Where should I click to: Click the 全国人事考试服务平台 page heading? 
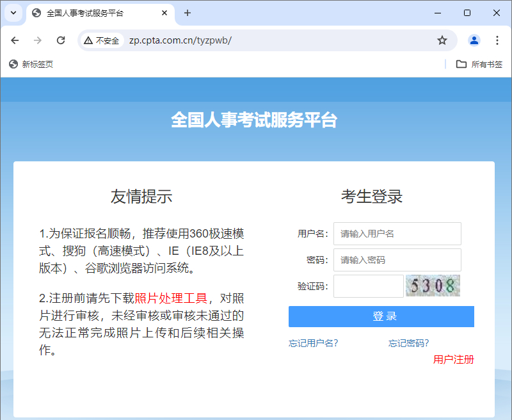[x=254, y=120]
